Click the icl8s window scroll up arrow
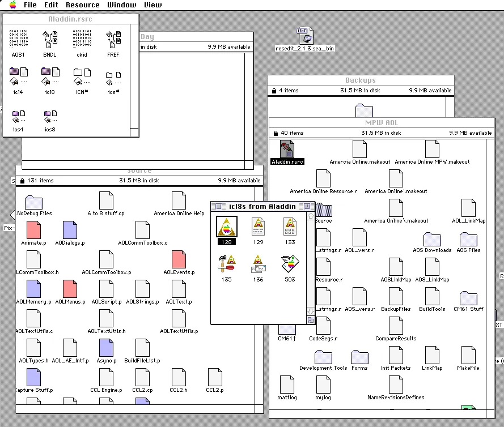Viewport: 504px width, 427px height. [x=310, y=216]
